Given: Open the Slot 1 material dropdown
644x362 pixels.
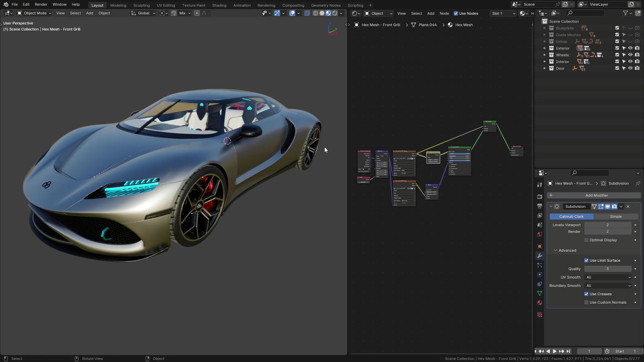Looking at the screenshot, I should (x=503, y=13).
